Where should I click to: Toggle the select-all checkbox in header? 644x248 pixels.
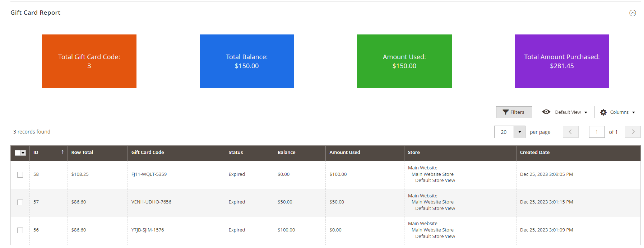point(18,153)
